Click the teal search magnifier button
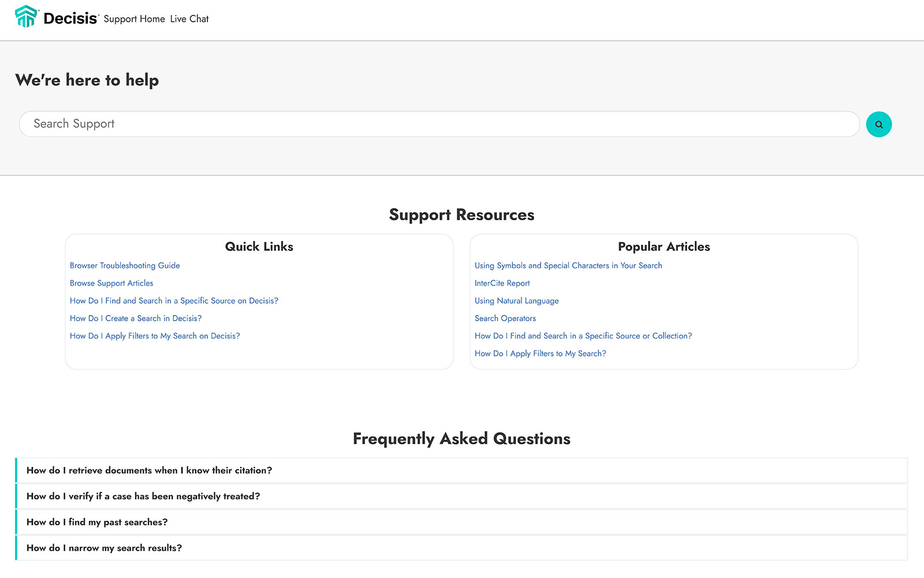 pos(878,124)
